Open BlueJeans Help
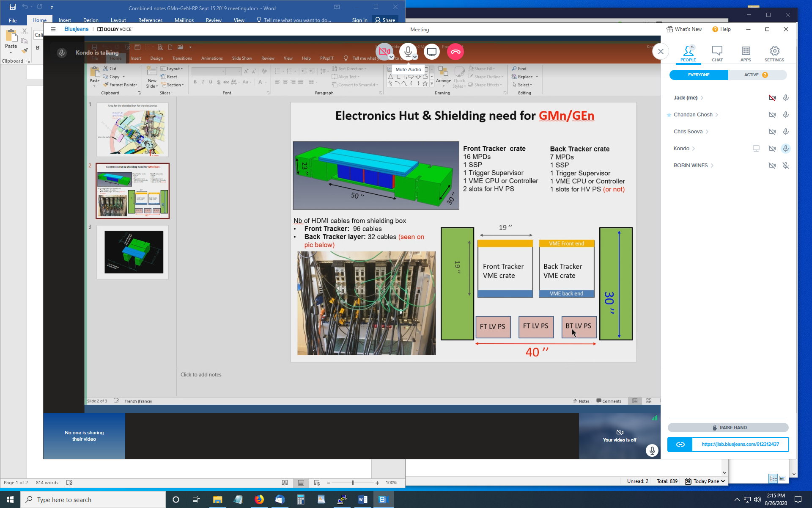Image resolution: width=812 pixels, height=508 pixels. pos(721,29)
